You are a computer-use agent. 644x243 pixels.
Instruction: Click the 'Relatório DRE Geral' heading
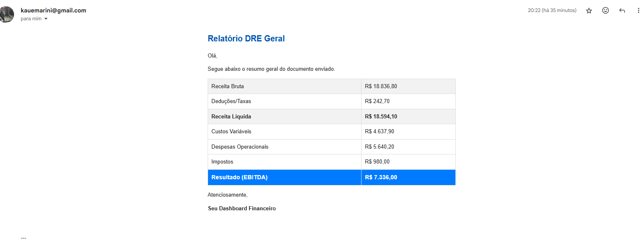pyautogui.click(x=246, y=38)
